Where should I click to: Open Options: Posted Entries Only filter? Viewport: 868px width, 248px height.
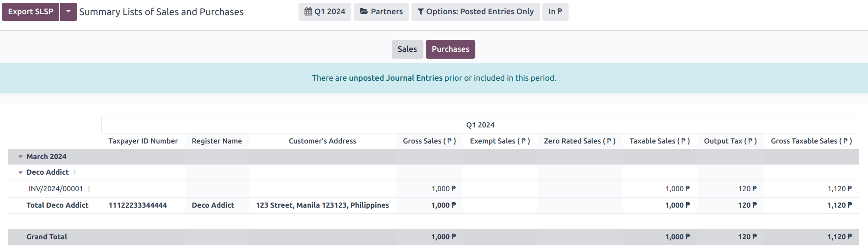click(475, 12)
